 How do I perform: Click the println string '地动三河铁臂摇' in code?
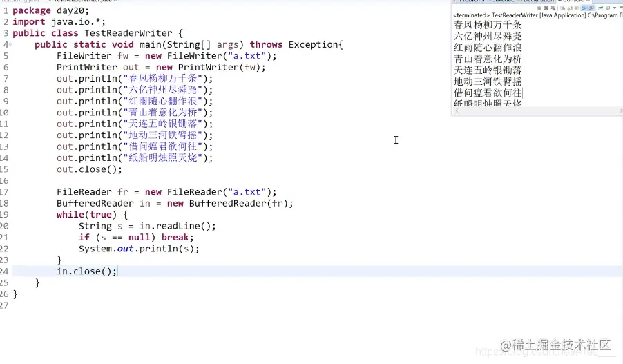click(x=163, y=135)
